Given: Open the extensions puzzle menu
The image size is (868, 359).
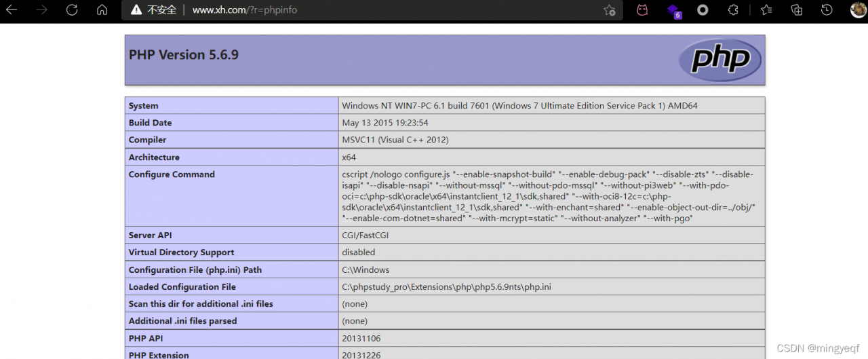Looking at the screenshot, I should (x=733, y=10).
